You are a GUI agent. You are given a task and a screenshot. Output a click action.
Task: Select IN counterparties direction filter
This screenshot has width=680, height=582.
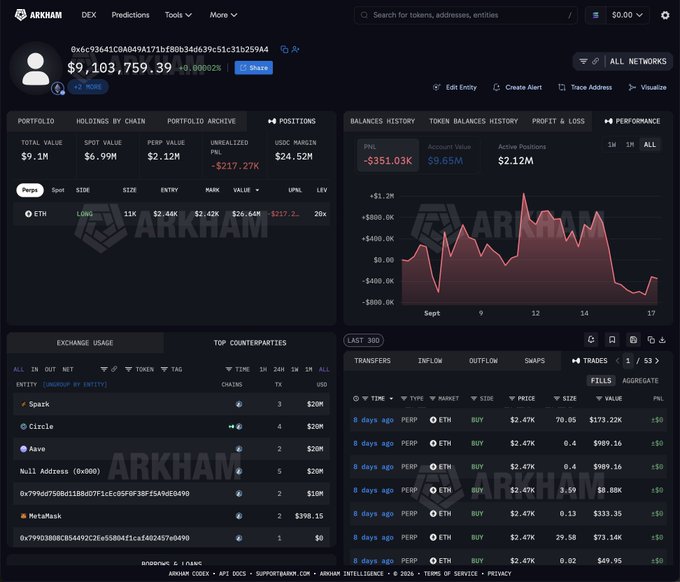(35, 369)
